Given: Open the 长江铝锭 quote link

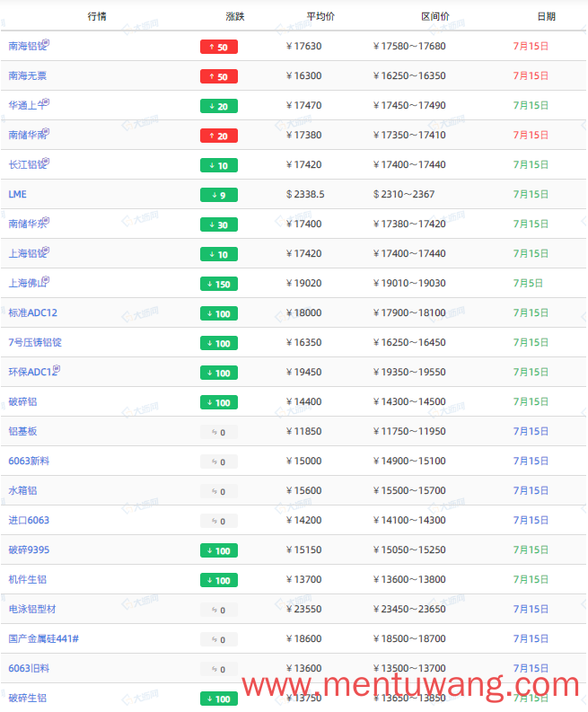Looking at the screenshot, I should [27, 165].
